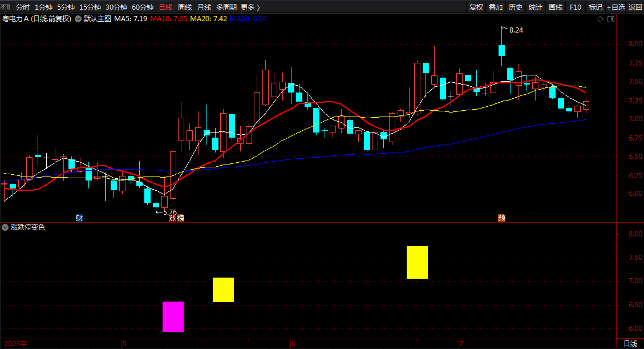The width and height of the screenshot is (644, 349).
Task: Click the 涨 marker icon below candles
Action: click(173, 218)
